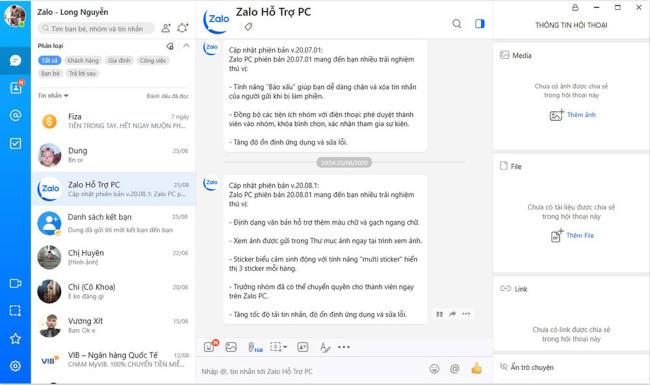Focus the message input box
650x385 pixels.
[x=311, y=371]
